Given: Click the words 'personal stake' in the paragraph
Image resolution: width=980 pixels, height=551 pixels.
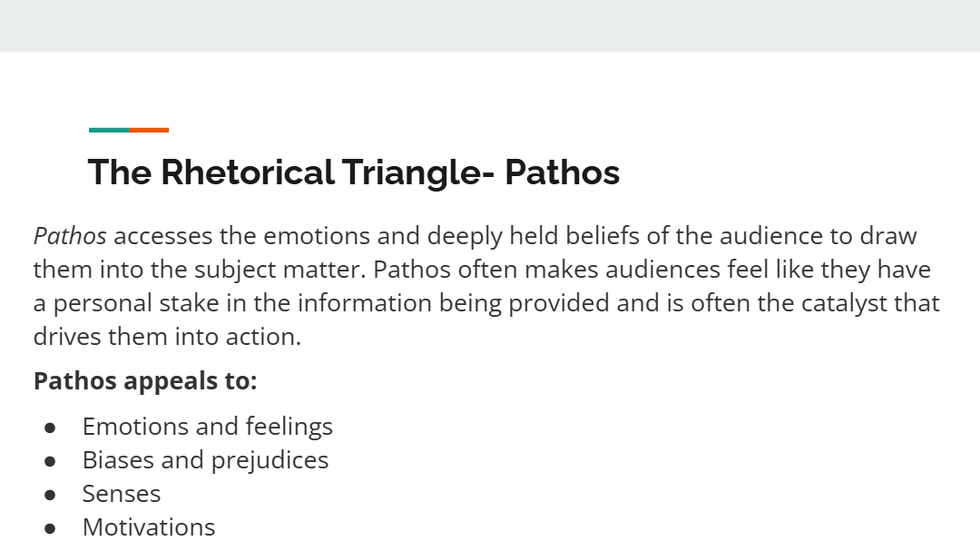Looking at the screenshot, I should click(x=136, y=304).
